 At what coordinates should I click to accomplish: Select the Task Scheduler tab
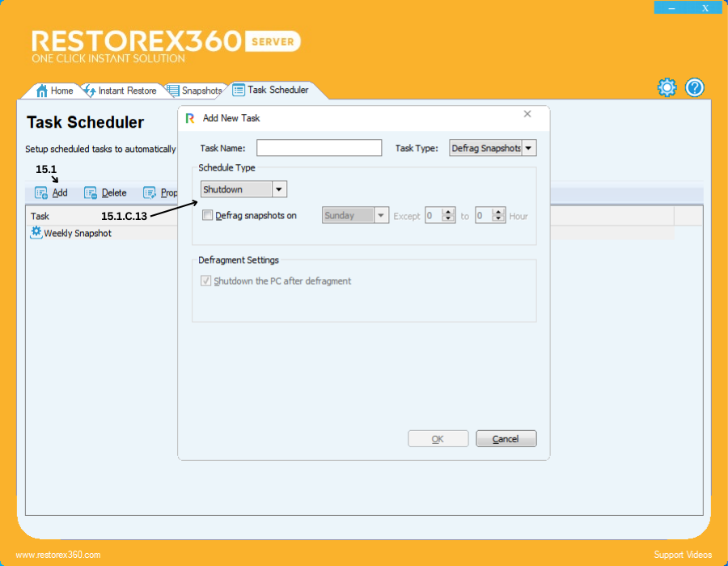(x=277, y=90)
